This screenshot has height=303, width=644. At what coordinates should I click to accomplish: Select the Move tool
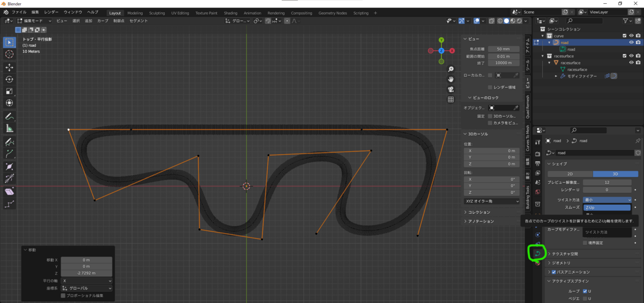[x=9, y=67]
